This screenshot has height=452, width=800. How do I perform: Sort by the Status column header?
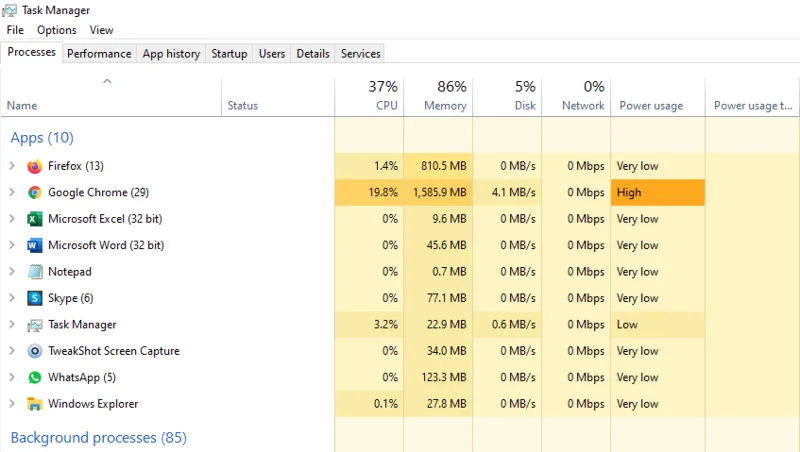point(278,97)
